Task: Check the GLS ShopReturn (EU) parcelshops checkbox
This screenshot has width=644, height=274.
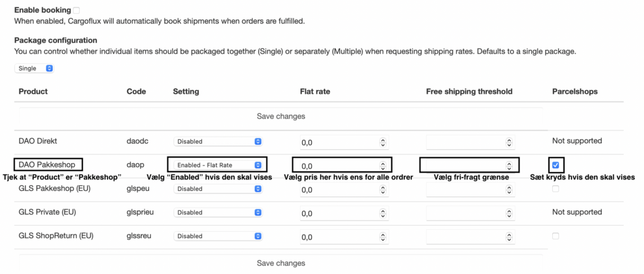Action: [x=556, y=236]
